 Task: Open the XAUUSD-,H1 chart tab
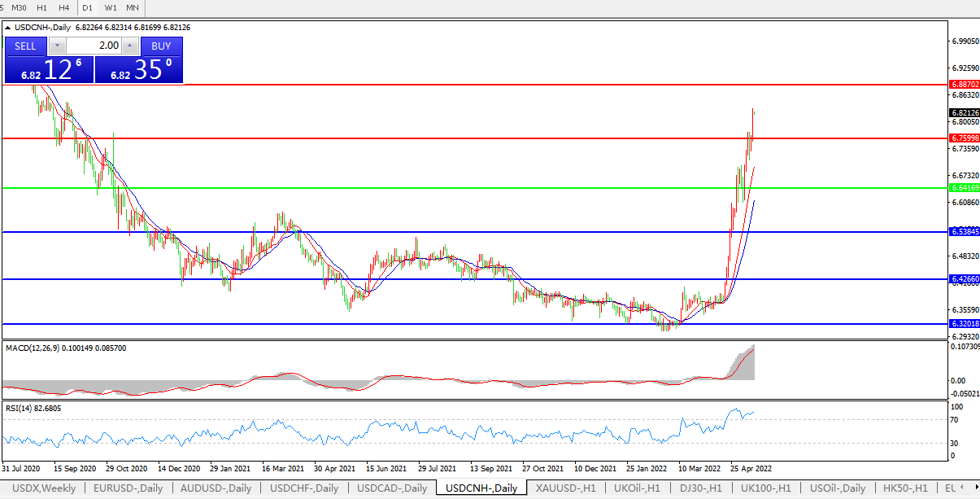[x=566, y=488]
